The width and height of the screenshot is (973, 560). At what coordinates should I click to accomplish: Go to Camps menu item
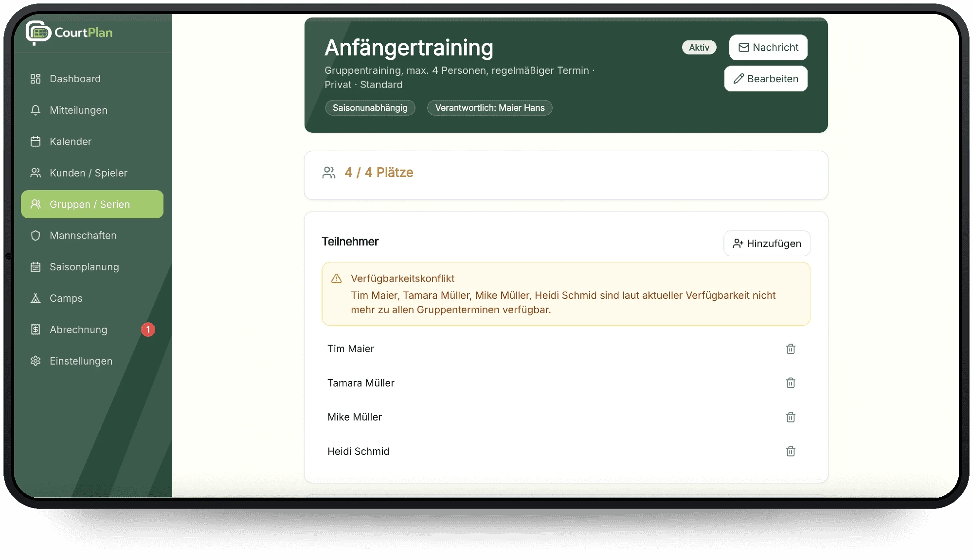click(92, 298)
